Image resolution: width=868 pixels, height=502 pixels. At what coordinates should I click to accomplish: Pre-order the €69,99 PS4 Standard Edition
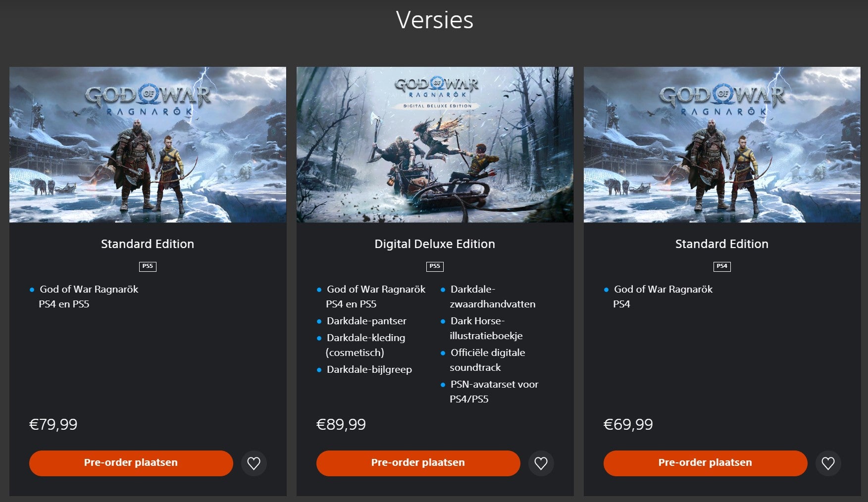coord(705,463)
